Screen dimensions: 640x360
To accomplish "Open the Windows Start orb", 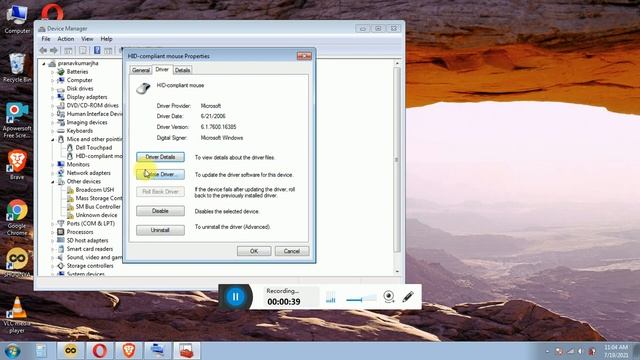I will click(12, 351).
